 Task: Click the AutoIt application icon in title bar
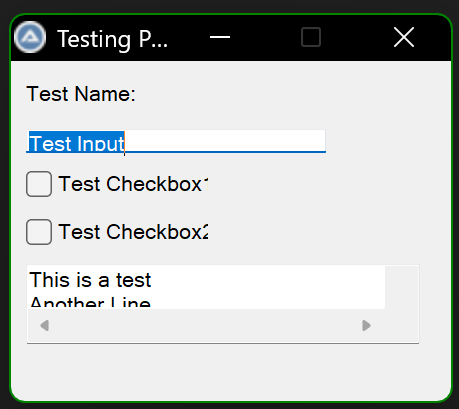coord(30,37)
